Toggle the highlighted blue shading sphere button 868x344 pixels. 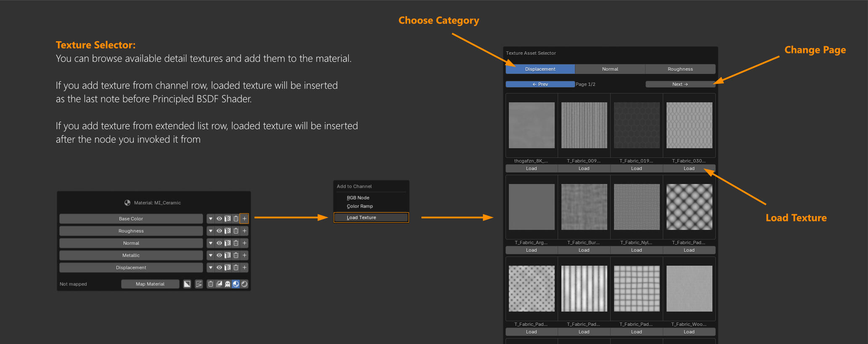(236, 284)
